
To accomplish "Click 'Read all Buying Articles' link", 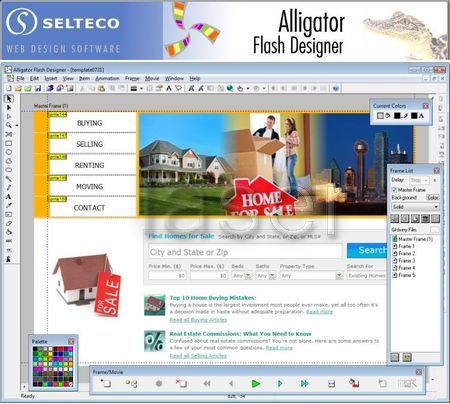I will click(198, 320).
